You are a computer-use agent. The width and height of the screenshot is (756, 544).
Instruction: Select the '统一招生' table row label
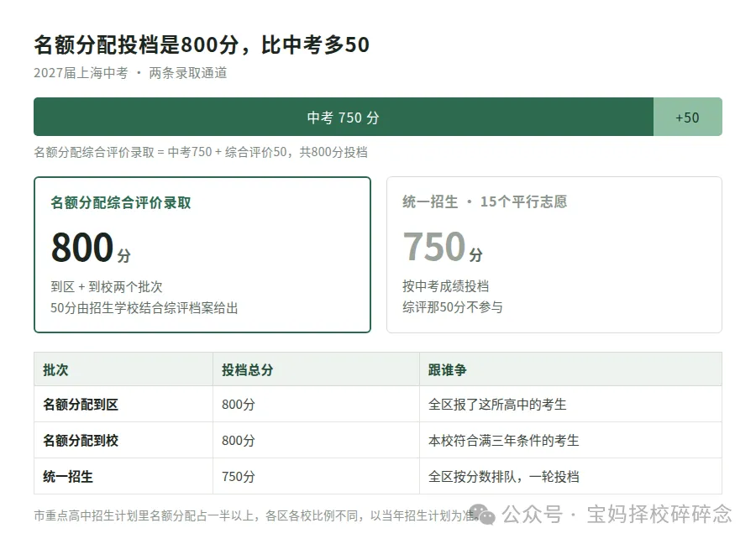68,477
